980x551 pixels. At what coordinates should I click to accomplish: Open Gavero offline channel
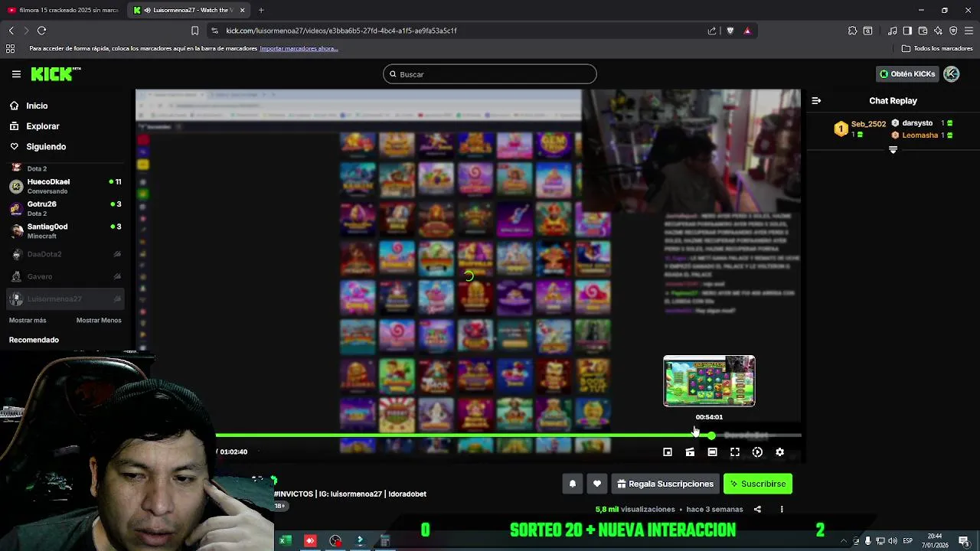[65, 276]
